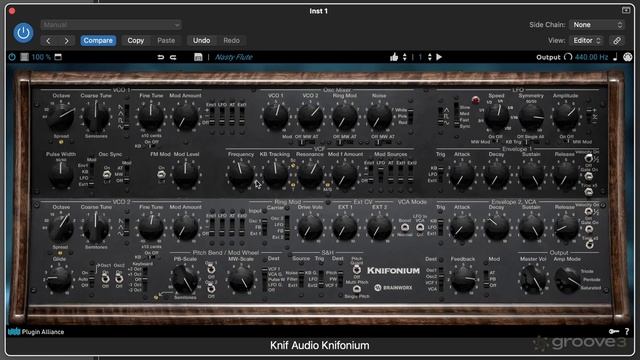The height and width of the screenshot is (360, 640).
Task: Go to next preset with right arrow
Action: [67, 40]
